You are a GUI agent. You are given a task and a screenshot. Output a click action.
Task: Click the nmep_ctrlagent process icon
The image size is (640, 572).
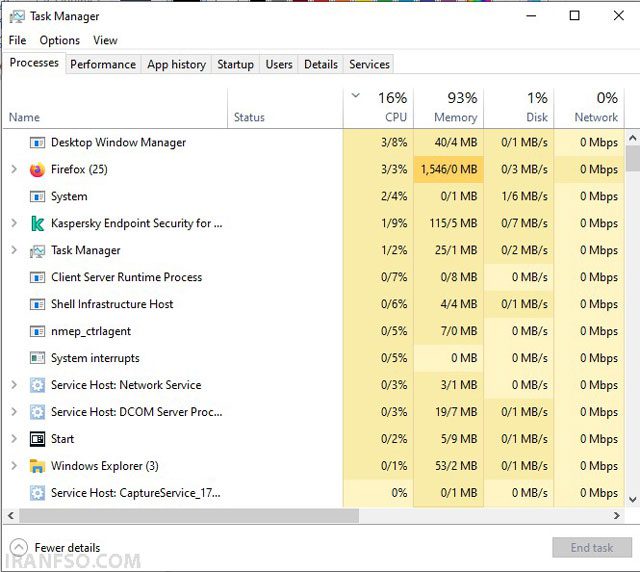[x=37, y=331]
